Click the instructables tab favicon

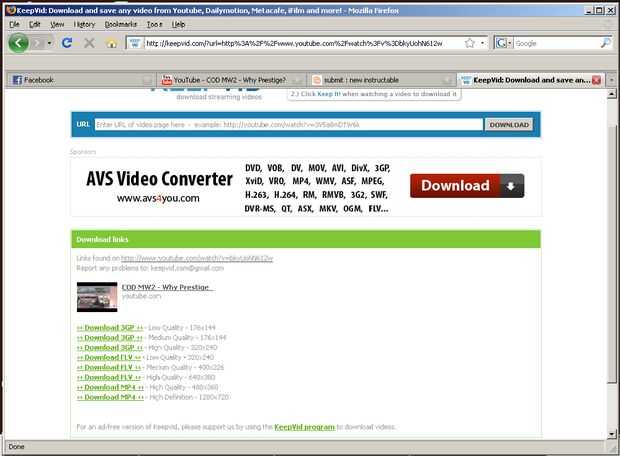[316, 80]
